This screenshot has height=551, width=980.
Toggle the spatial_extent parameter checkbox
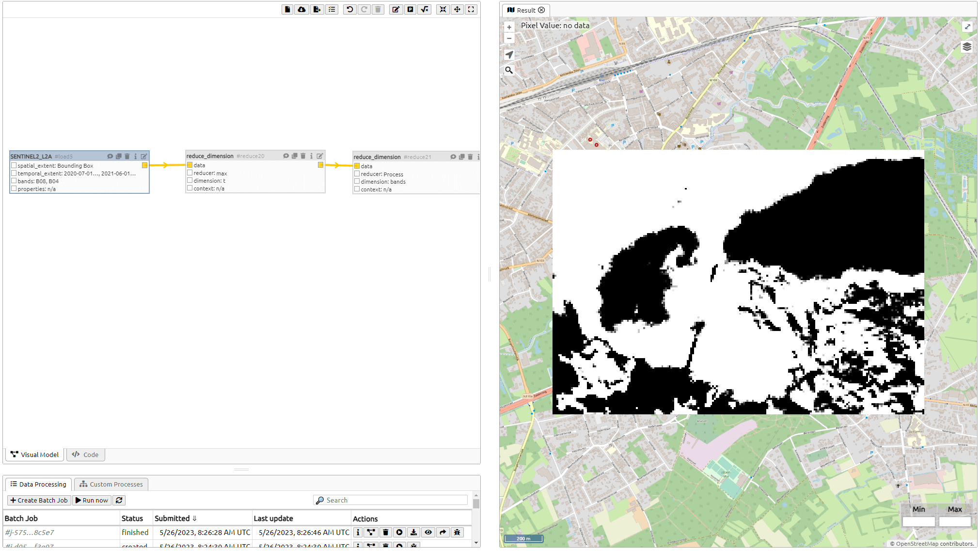pyautogui.click(x=14, y=166)
